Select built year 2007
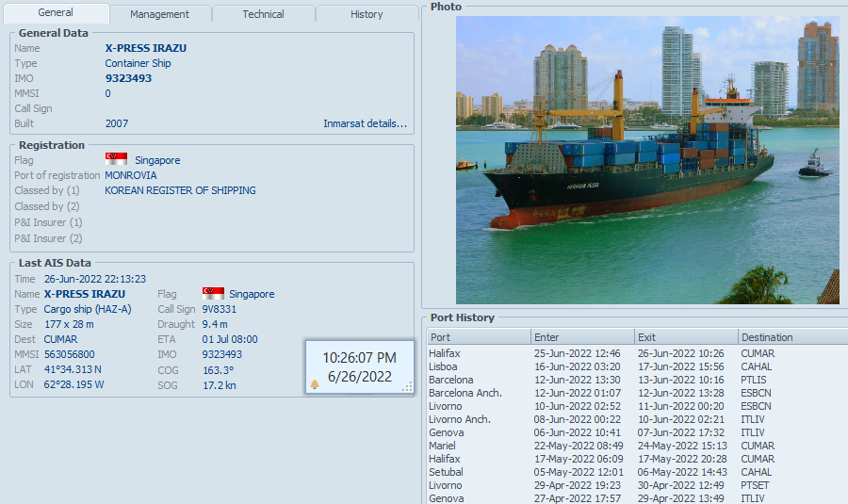 pos(117,123)
